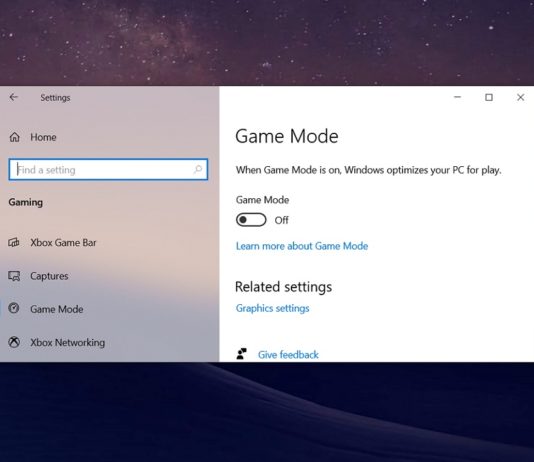Screen dimensions: 534x462
Task: Maximize the Settings window
Action: 489,97
